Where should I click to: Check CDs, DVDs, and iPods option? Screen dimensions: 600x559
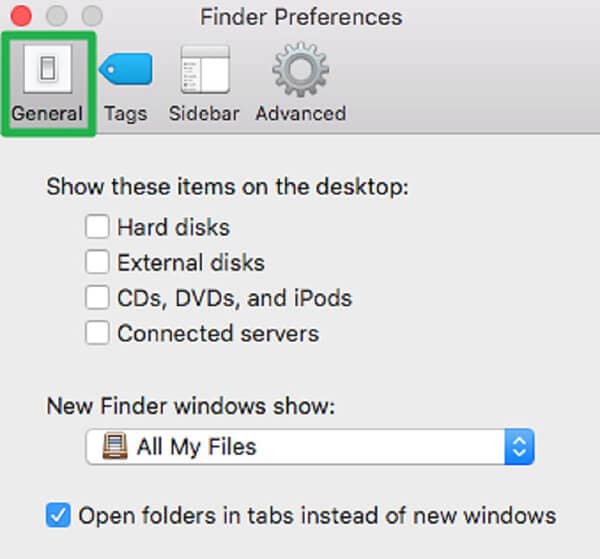[97, 298]
